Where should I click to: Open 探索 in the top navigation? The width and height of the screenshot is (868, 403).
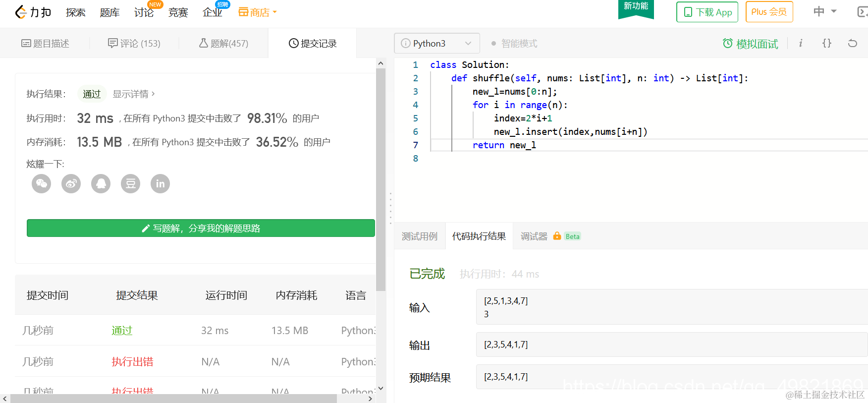(x=76, y=12)
